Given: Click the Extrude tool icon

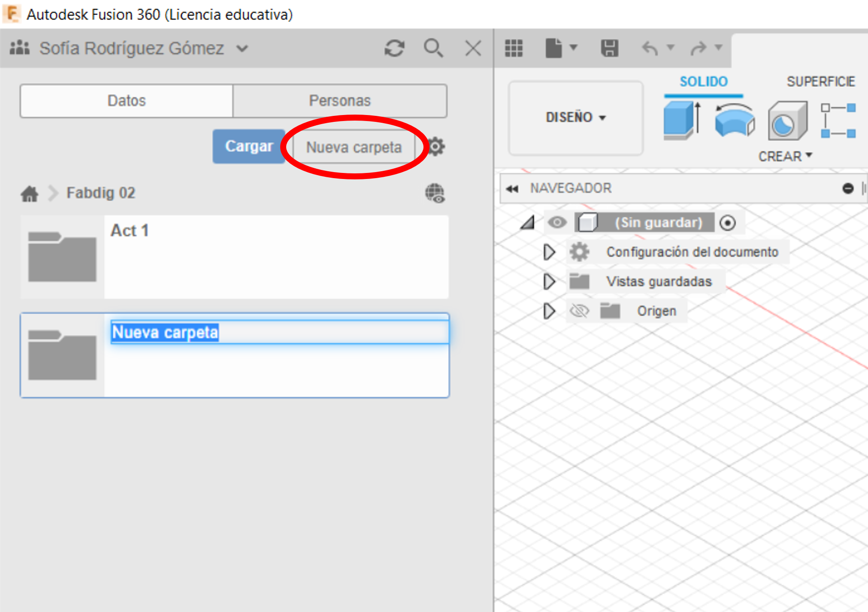Looking at the screenshot, I should click(681, 121).
